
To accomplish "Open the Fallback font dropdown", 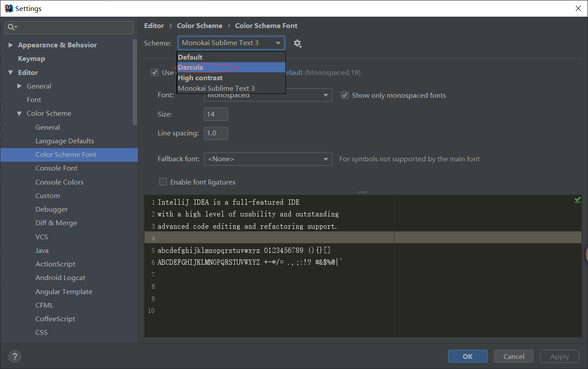I will tap(268, 159).
